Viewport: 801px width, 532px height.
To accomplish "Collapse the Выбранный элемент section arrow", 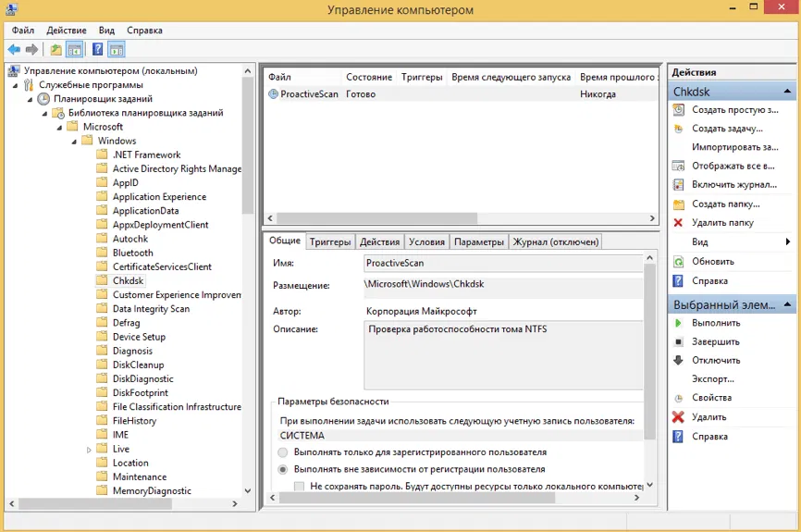I will 787,304.
